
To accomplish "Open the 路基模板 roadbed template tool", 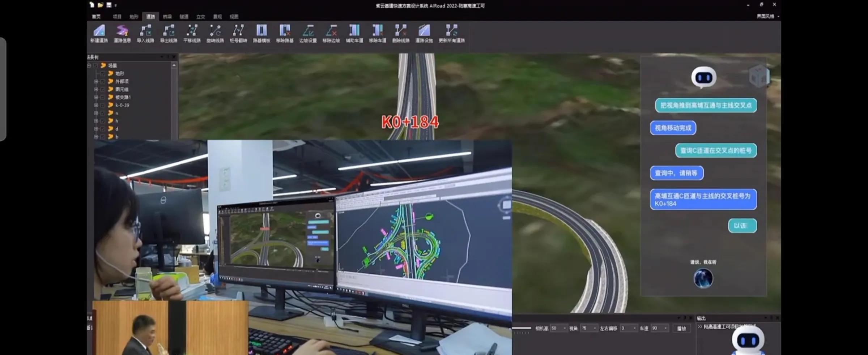I will 261,34.
